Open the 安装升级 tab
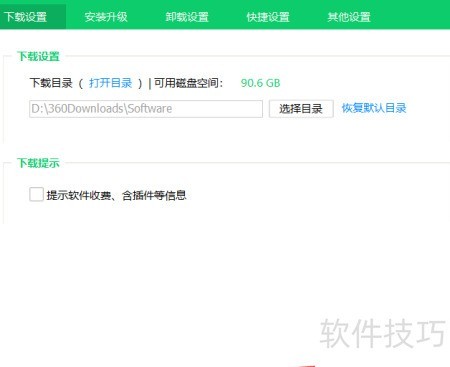The height and width of the screenshot is (367, 450). [106, 17]
